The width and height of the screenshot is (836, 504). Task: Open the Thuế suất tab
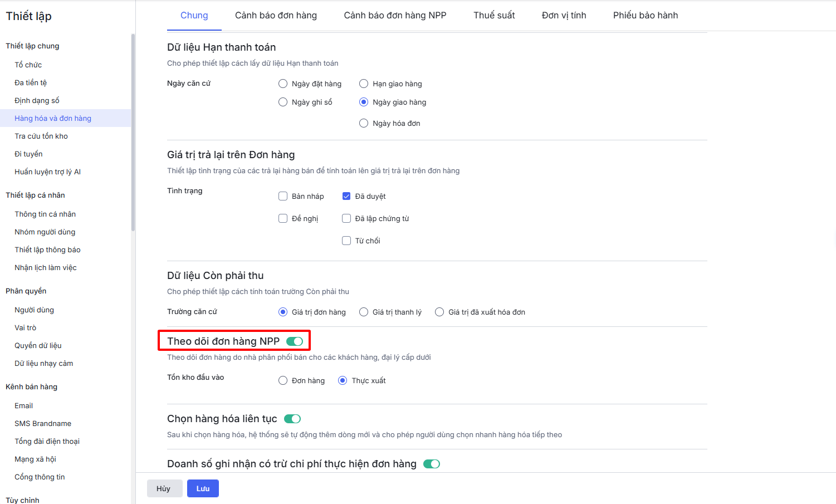click(x=494, y=16)
